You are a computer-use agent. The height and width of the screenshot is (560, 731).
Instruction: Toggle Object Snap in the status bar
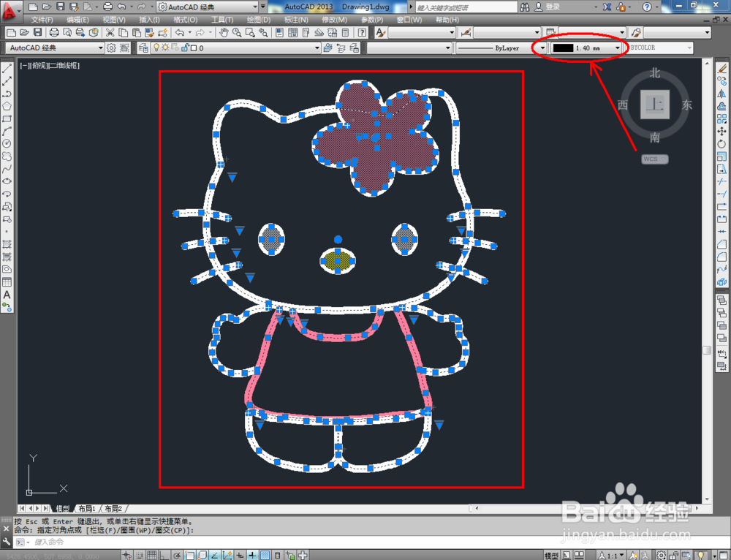tap(189, 555)
